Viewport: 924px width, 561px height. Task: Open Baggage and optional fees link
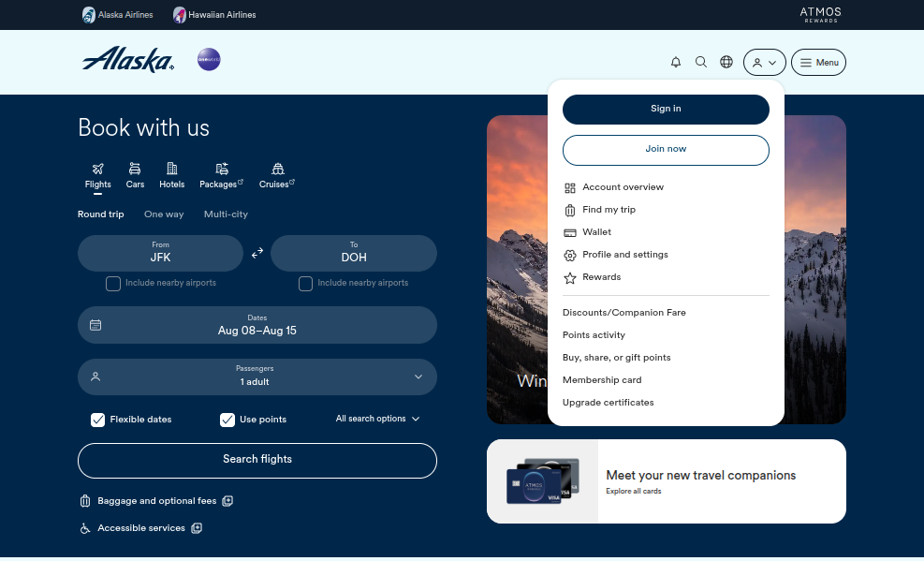(156, 501)
